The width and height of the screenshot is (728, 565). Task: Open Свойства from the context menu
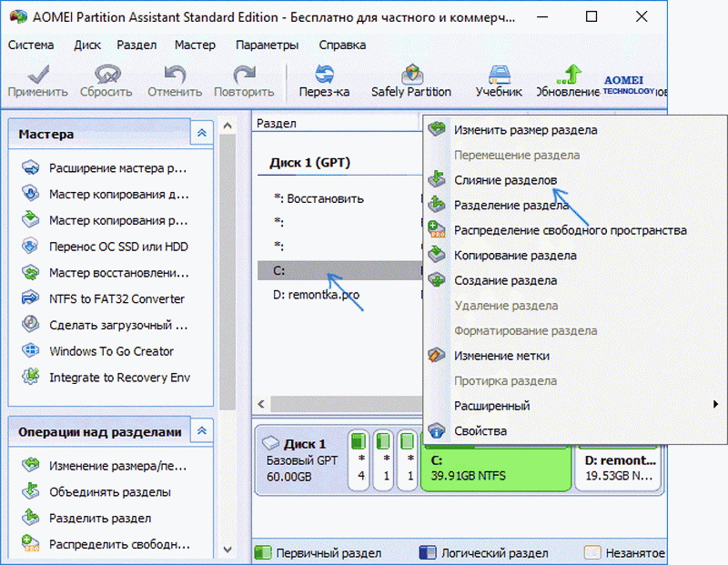[480, 430]
